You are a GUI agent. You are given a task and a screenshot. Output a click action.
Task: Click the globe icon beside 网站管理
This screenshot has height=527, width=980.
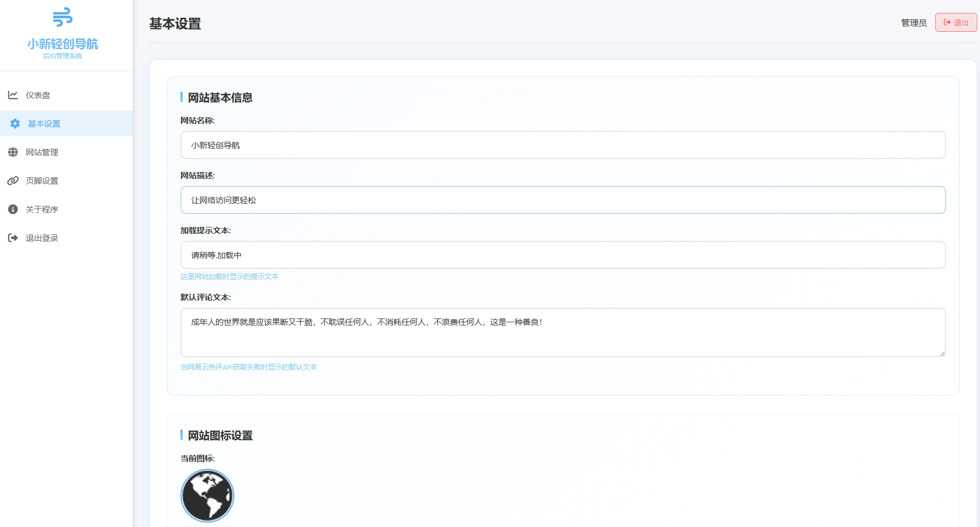(x=13, y=152)
